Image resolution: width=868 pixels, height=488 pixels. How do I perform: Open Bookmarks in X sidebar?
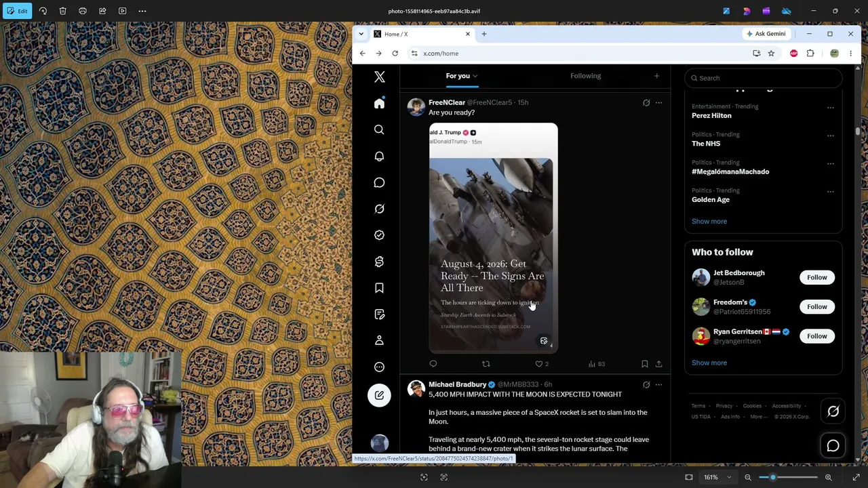pos(379,288)
